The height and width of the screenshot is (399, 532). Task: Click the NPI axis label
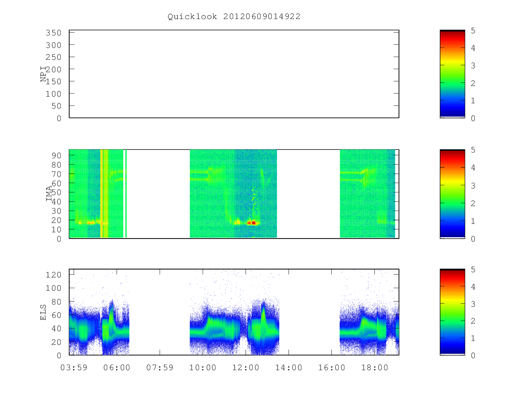pos(43,74)
